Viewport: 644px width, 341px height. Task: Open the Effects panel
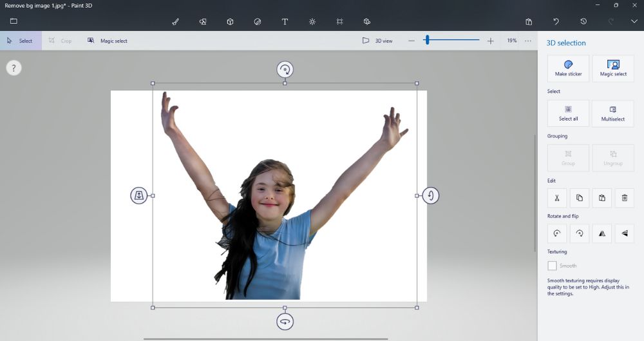pos(312,21)
